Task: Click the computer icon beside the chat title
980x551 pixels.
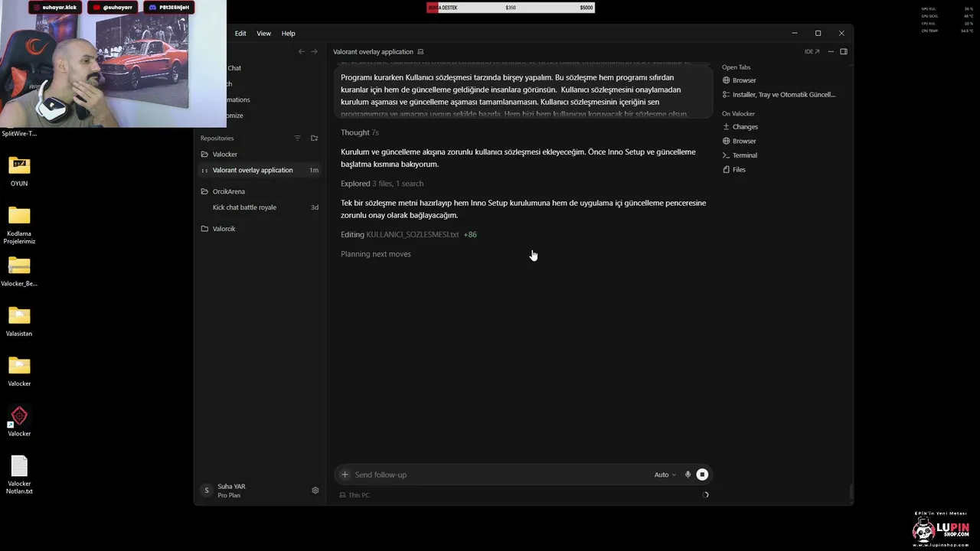Action: pos(420,51)
